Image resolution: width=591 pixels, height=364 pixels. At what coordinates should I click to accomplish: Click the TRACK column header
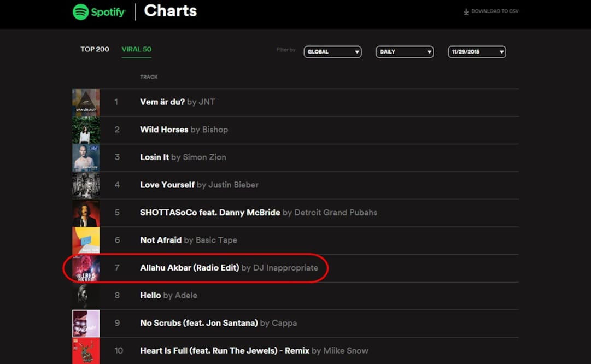coord(148,77)
